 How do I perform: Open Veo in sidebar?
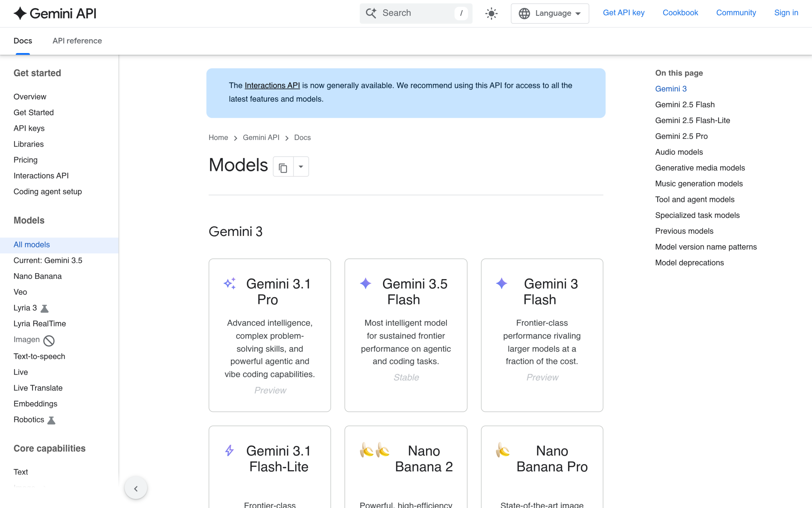[x=20, y=292]
